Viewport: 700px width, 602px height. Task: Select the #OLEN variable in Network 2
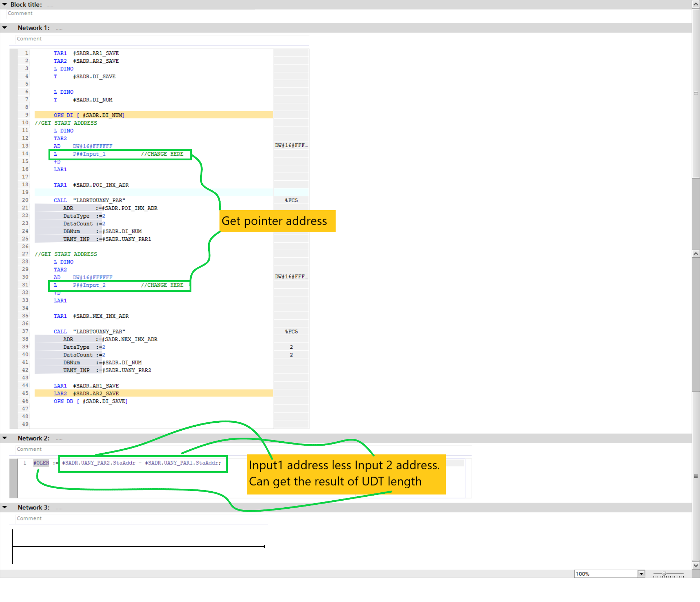pyautogui.click(x=41, y=463)
